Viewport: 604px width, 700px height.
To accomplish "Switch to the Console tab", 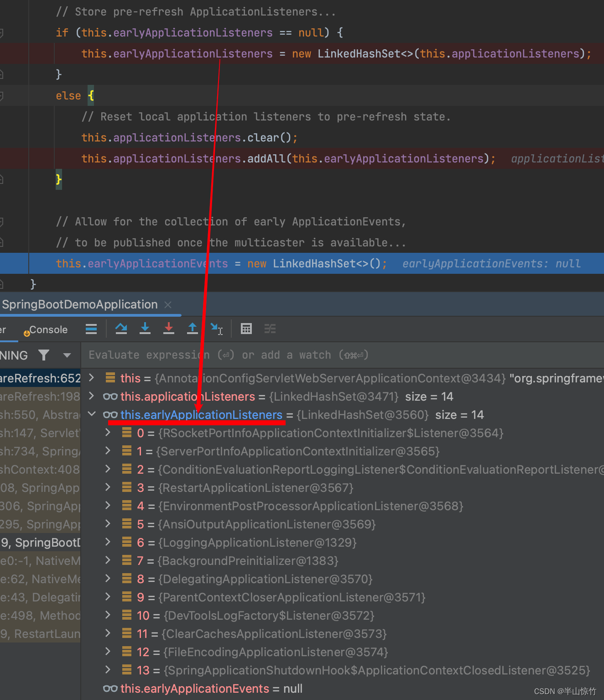I will tap(46, 330).
